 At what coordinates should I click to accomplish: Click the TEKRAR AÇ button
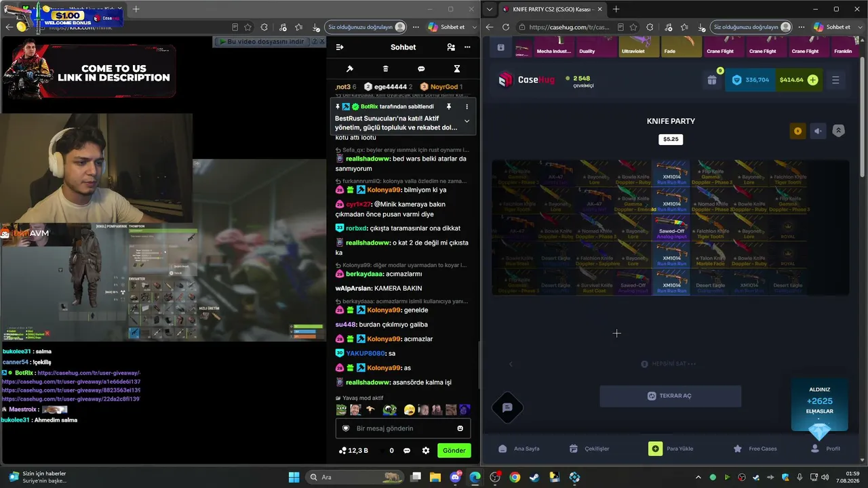[x=670, y=396]
